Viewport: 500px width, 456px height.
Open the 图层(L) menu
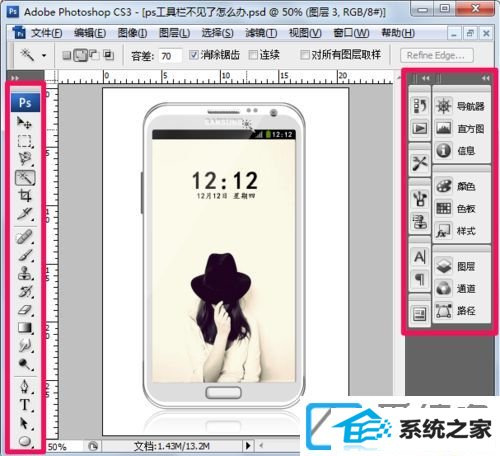click(x=174, y=33)
